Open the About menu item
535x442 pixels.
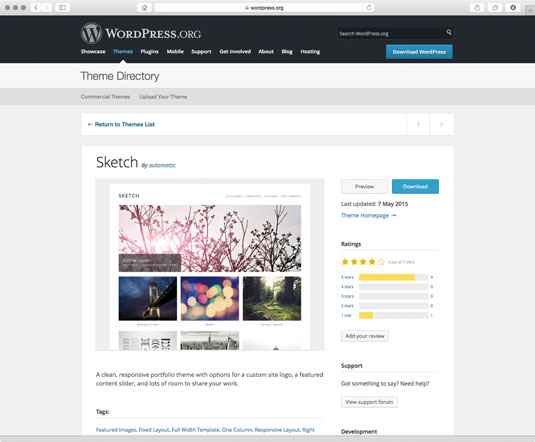click(x=266, y=52)
